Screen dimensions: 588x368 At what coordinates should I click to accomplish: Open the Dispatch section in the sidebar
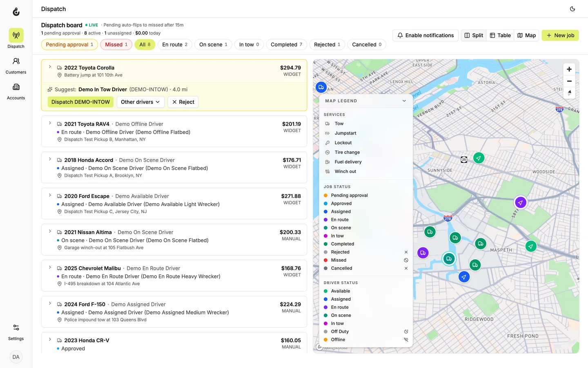(x=16, y=38)
